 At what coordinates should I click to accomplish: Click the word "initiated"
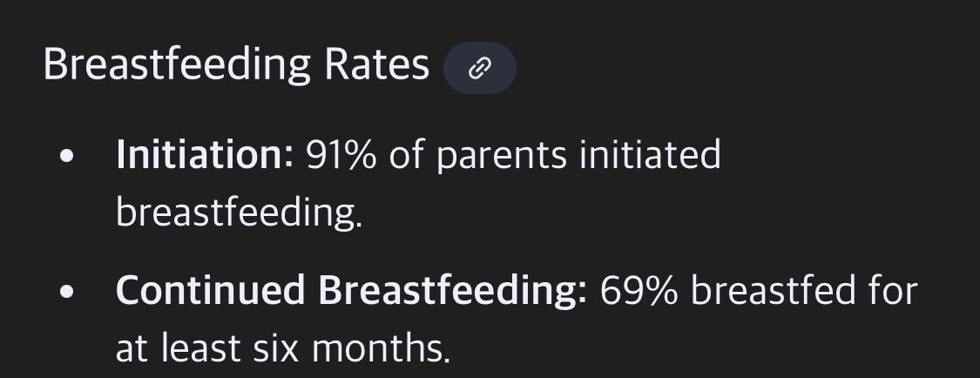[x=650, y=155]
